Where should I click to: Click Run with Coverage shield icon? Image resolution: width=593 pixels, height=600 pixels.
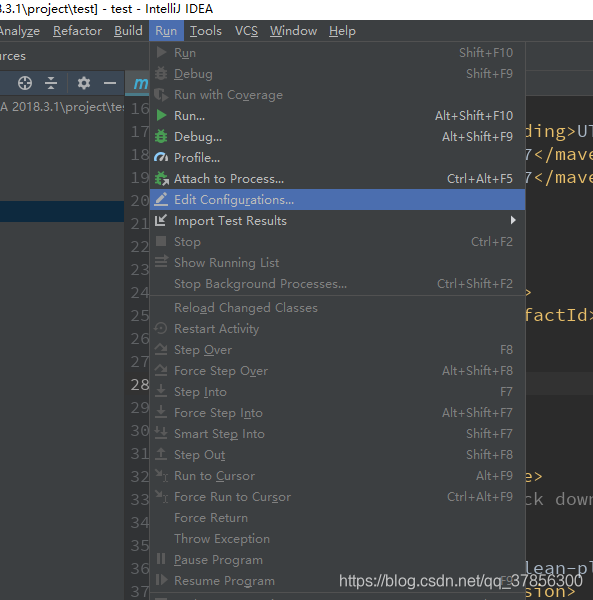tap(161, 95)
